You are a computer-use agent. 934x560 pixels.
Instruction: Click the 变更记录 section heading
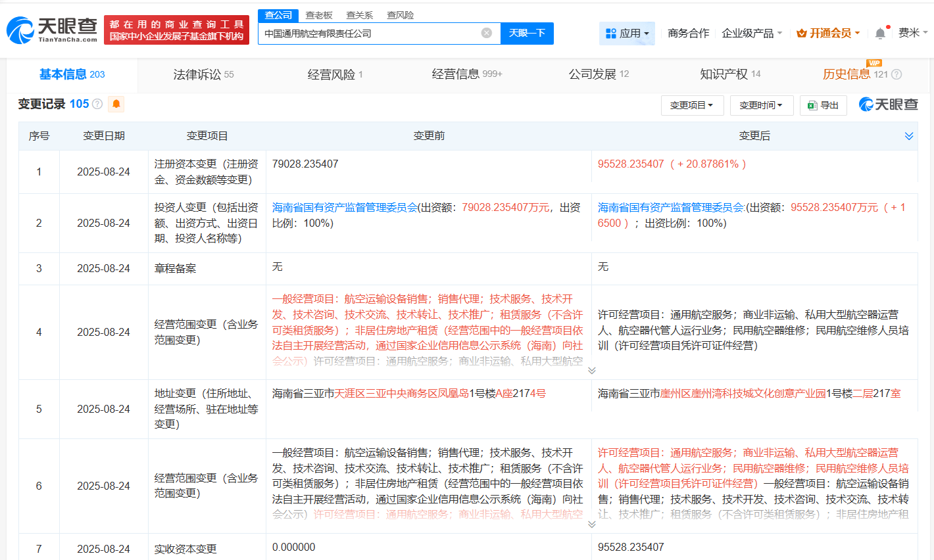point(41,104)
